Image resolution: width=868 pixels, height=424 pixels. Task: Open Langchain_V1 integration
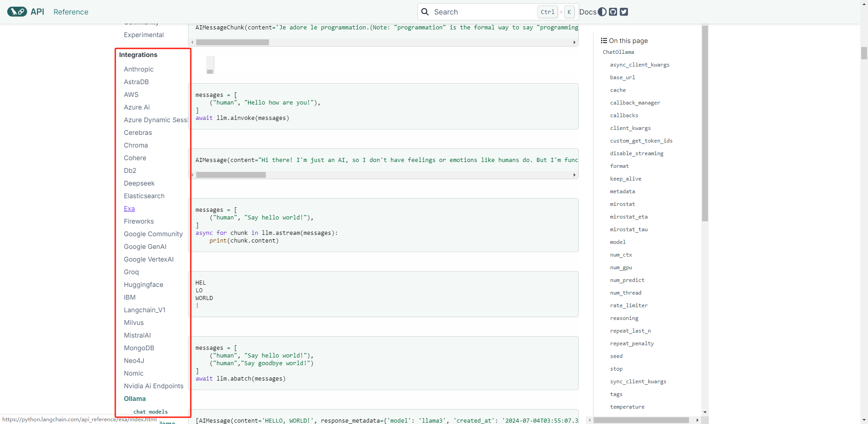145,310
